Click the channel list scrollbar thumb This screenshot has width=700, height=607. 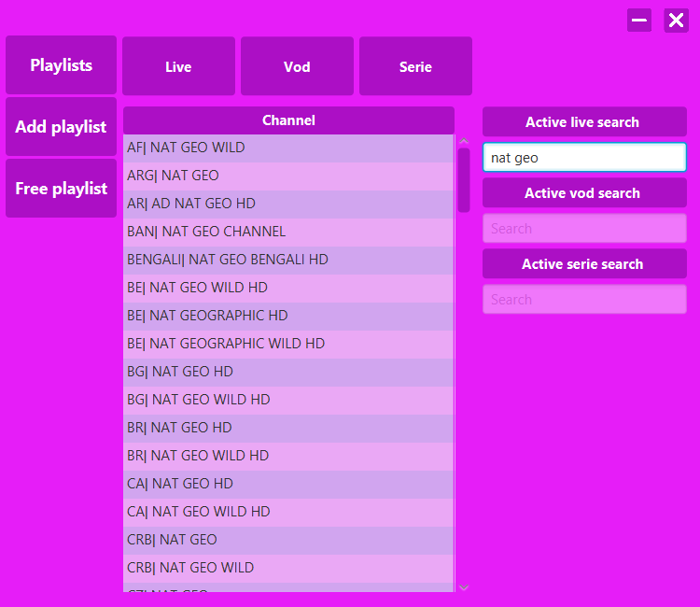(464, 180)
